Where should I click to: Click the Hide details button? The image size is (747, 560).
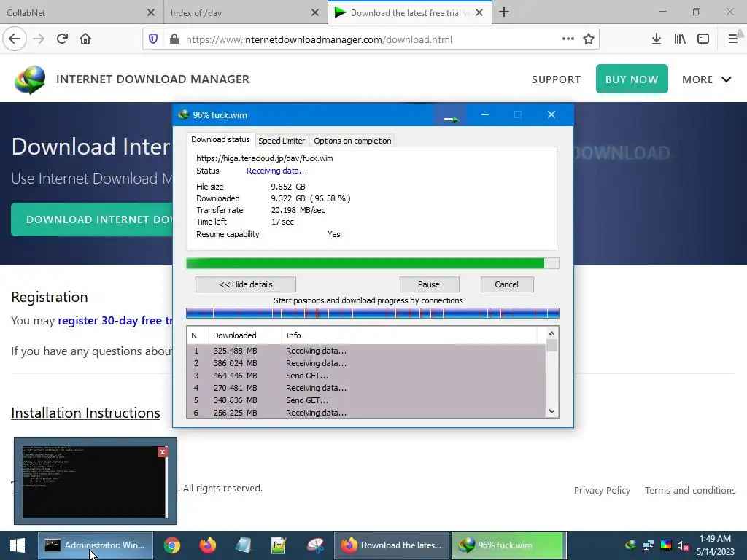coord(246,284)
